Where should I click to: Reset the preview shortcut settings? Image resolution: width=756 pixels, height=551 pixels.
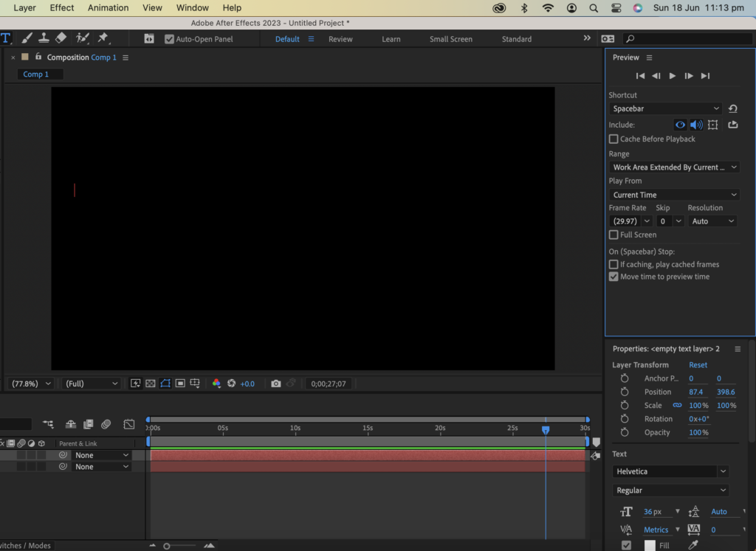[733, 108]
